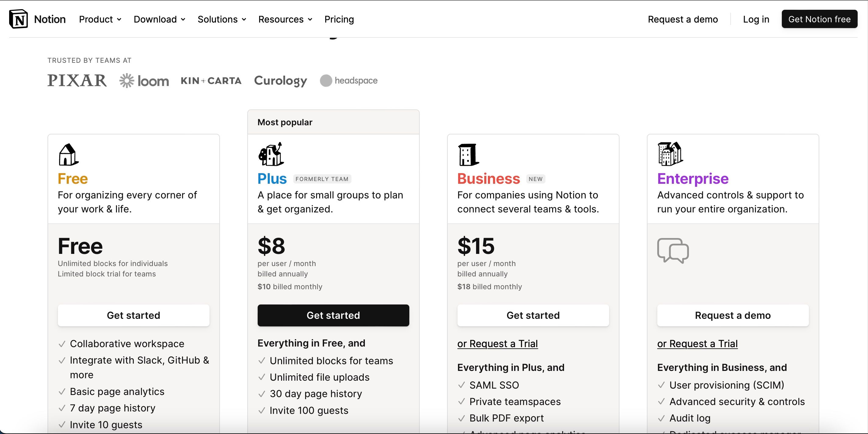Click the Everything in Plus, and heading
This screenshot has height=434, width=868.
point(511,367)
